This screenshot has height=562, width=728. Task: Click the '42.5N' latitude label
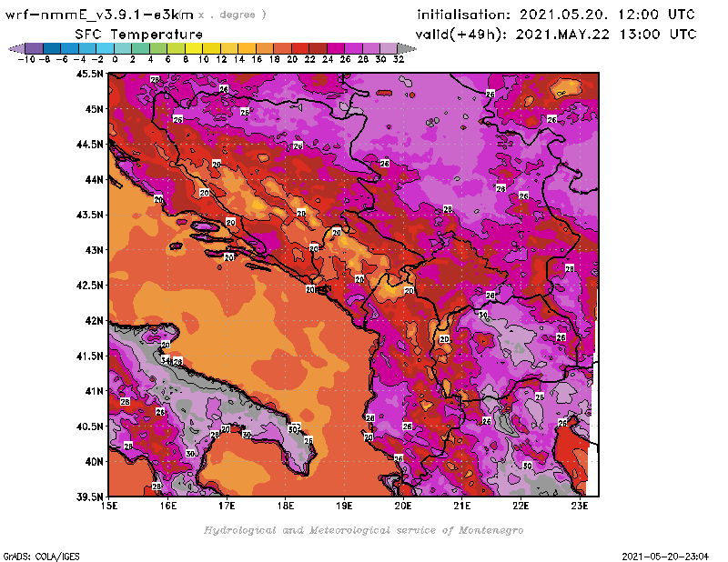pyautogui.click(x=89, y=286)
